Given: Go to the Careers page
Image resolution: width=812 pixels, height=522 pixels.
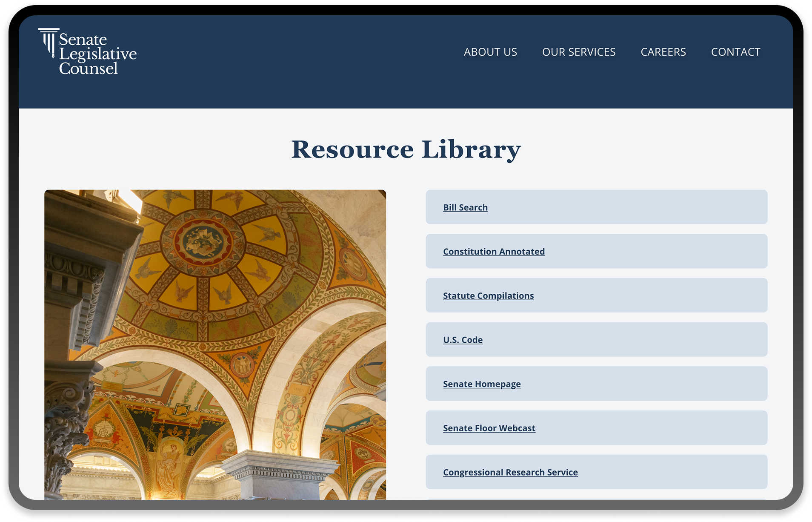Looking at the screenshot, I should click(x=663, y=52).
